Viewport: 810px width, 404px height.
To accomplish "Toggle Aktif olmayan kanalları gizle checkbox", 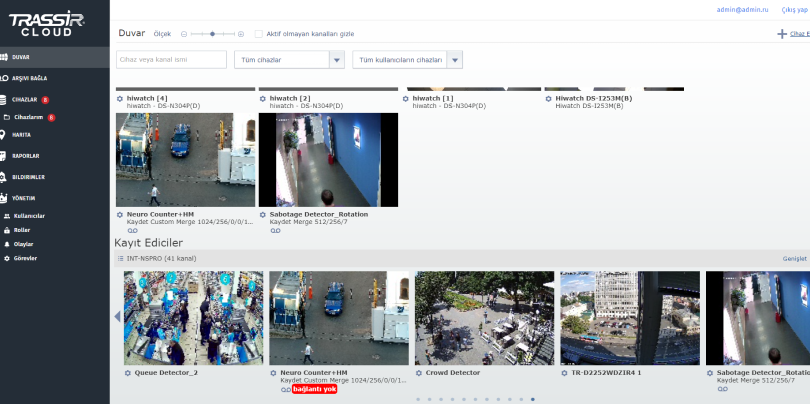I will [x=259, y=34].
